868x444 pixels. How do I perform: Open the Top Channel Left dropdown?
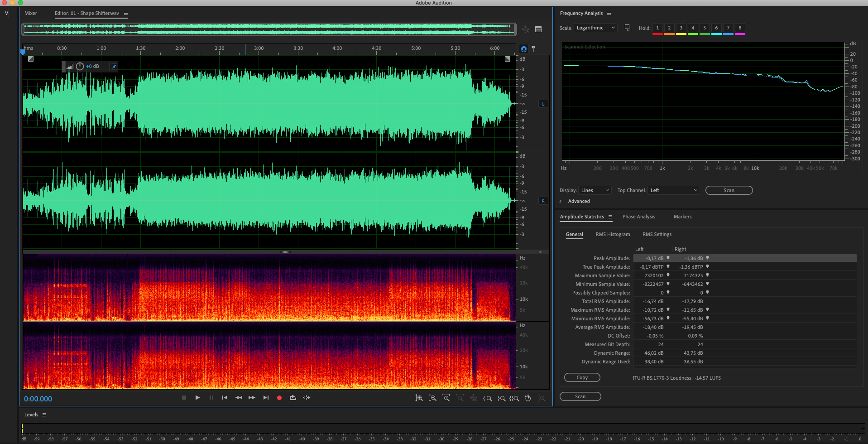674,190
